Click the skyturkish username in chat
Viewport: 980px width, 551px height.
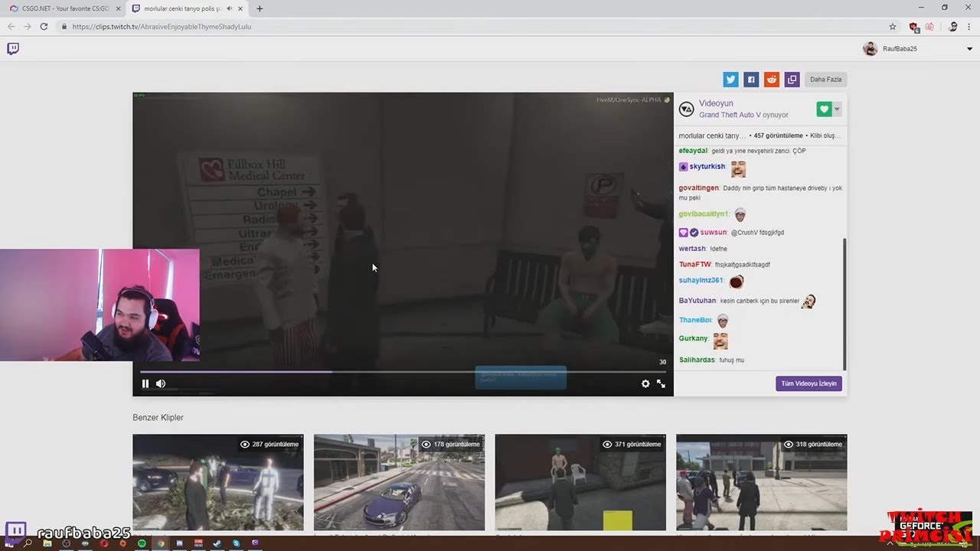pyautogui.click(x=707, y=167)
